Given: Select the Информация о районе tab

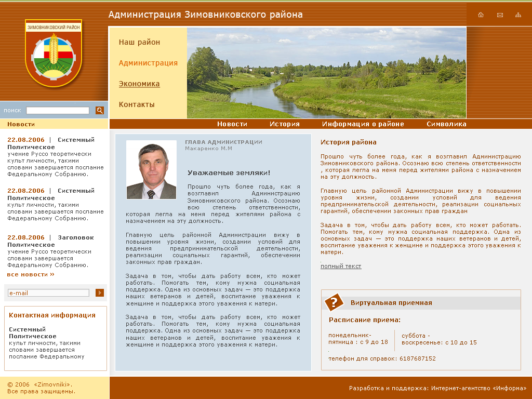Looking at the screenshot, I should point(363,124).
